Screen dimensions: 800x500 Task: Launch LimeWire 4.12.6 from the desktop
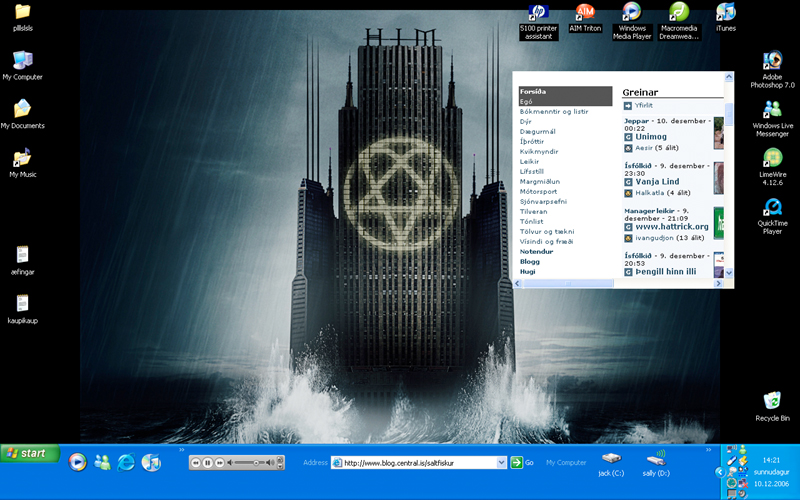click(x=772, y=167)
